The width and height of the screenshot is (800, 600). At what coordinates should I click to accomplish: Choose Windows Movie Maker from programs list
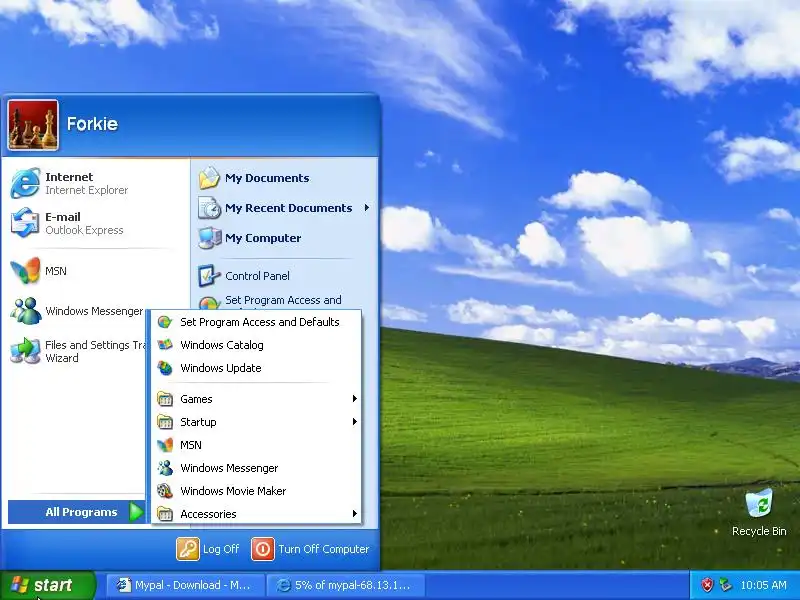256,491
